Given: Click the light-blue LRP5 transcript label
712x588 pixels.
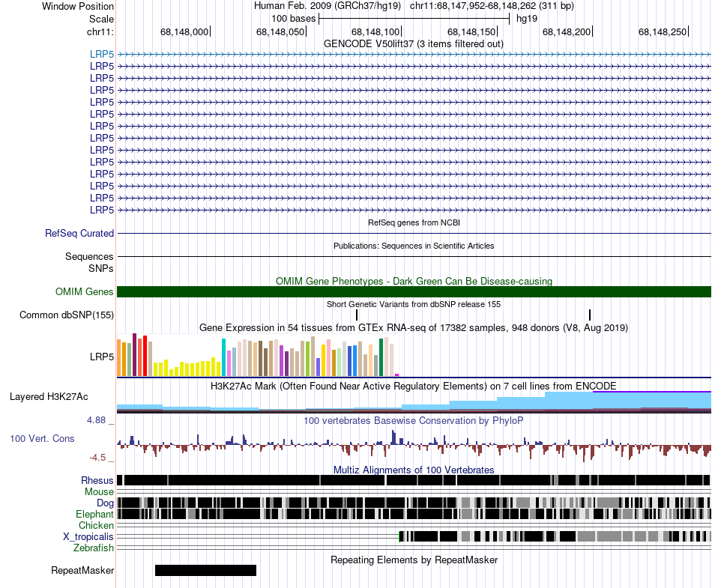Looking at the screenshot, I should 102,54.
